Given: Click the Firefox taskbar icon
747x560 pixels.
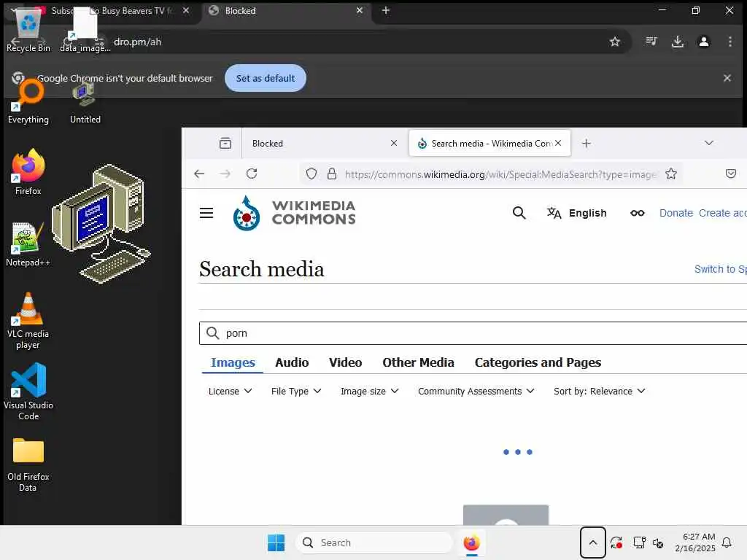Looking at the screenshot, I should click(x=471, y=542).
